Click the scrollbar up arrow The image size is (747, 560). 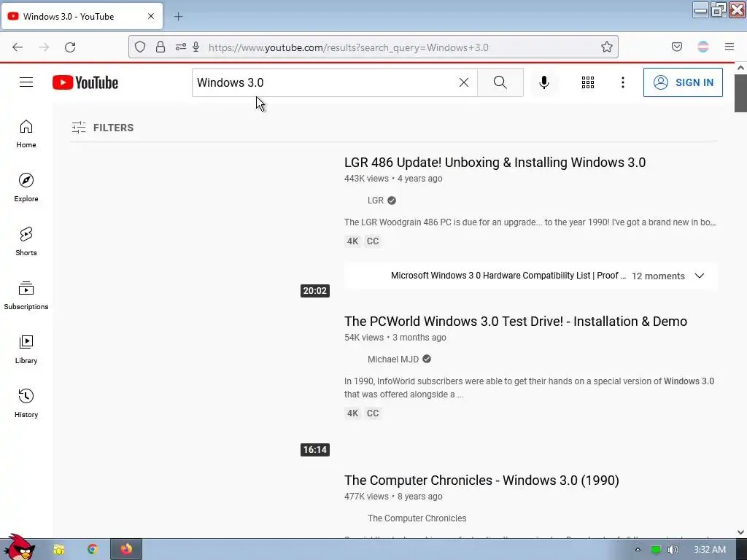pyautogui.click(x=740, y=68)
